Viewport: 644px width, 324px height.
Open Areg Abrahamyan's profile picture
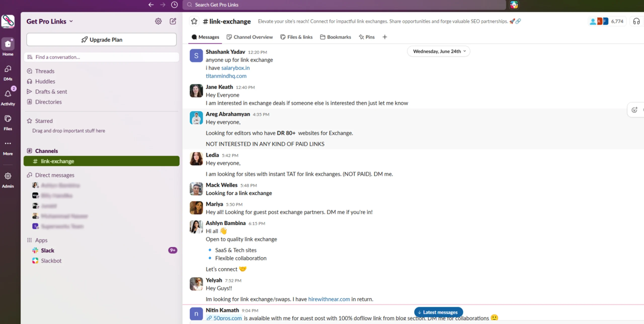196,118
